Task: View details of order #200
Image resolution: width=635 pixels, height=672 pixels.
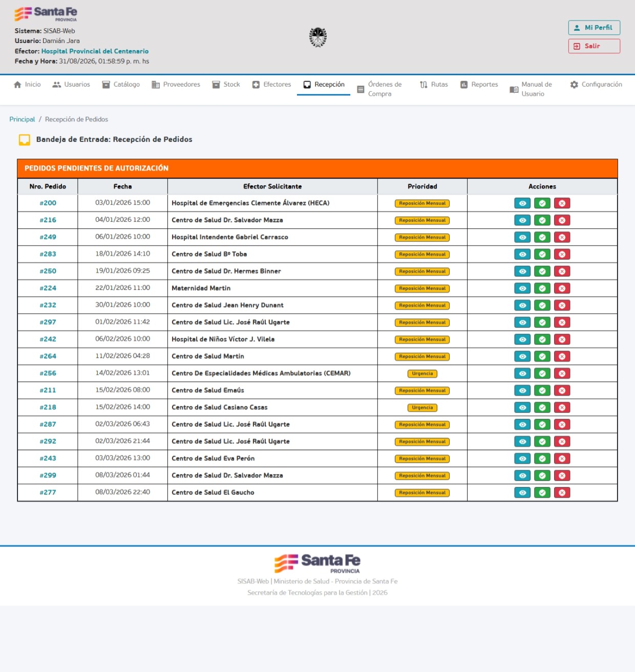Action: pyautogui.click(x=522, y=203)
